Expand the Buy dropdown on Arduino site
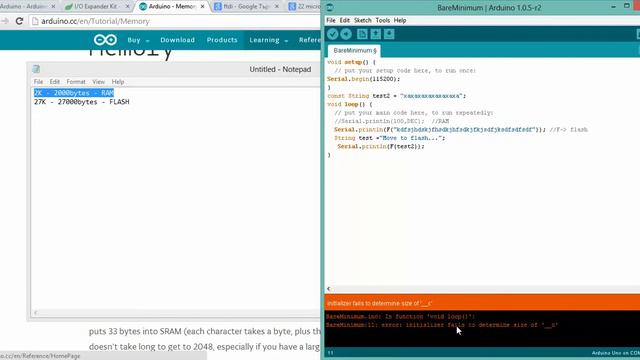 138,40
